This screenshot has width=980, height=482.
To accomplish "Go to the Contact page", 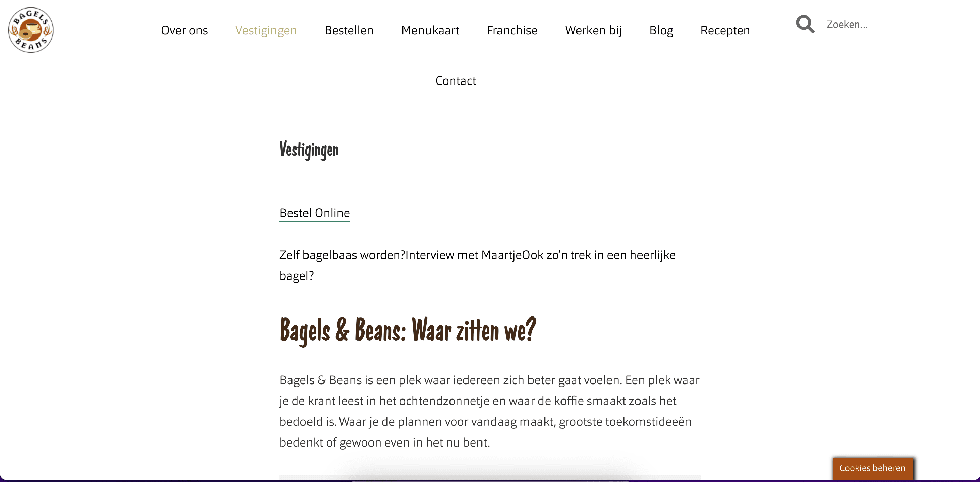I will (455, 81).
